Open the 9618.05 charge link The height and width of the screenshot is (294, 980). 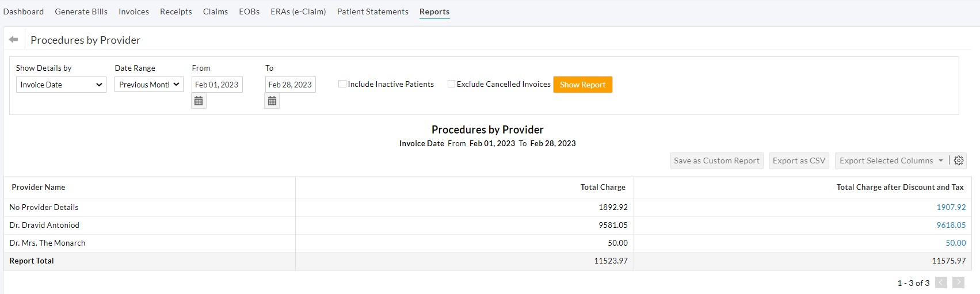coord(951,225)
